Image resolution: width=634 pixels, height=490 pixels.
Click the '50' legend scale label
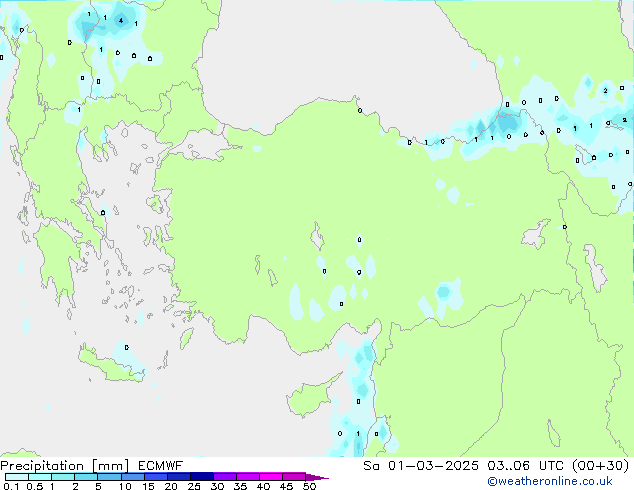click(309, 486)
